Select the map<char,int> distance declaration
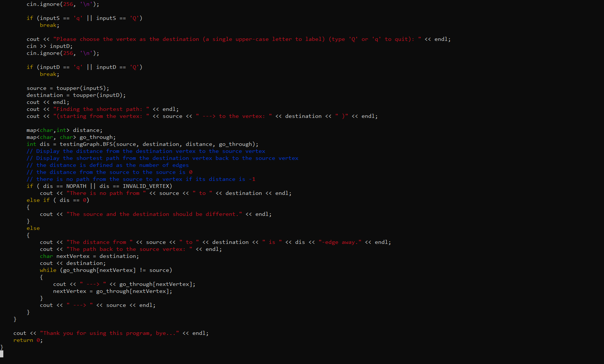 [x=64, y=130]
